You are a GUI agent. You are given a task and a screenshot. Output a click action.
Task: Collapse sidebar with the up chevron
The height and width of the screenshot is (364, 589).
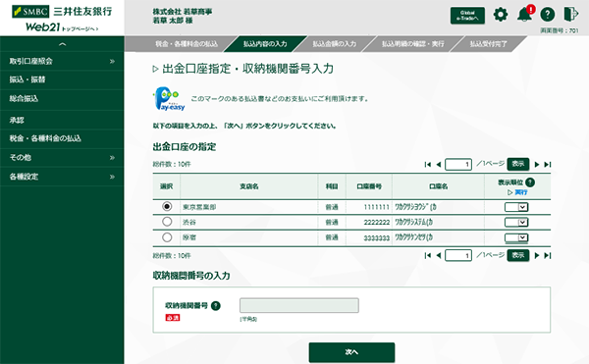tap(63, 44)
